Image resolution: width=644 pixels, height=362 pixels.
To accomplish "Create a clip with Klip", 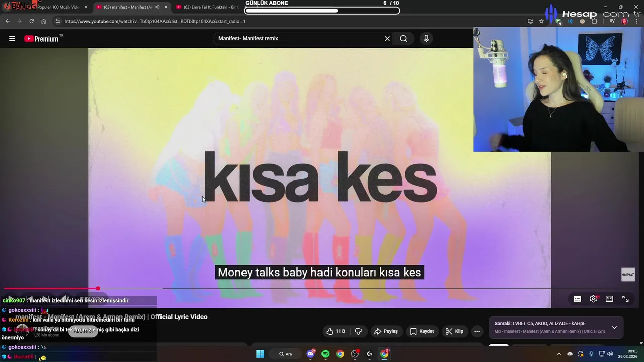I will 454,331.
